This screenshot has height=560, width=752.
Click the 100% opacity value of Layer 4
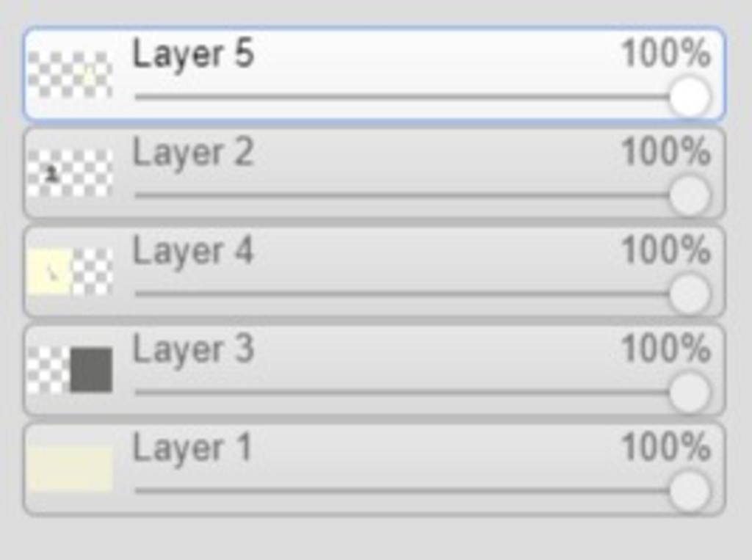point(665,250)
